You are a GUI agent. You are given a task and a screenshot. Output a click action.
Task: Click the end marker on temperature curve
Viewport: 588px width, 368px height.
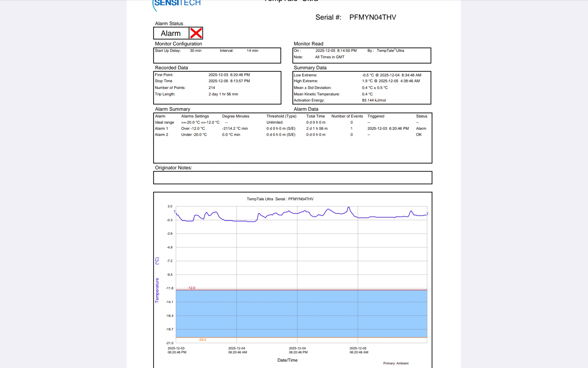pyautogui.click(x=427, y=214)
